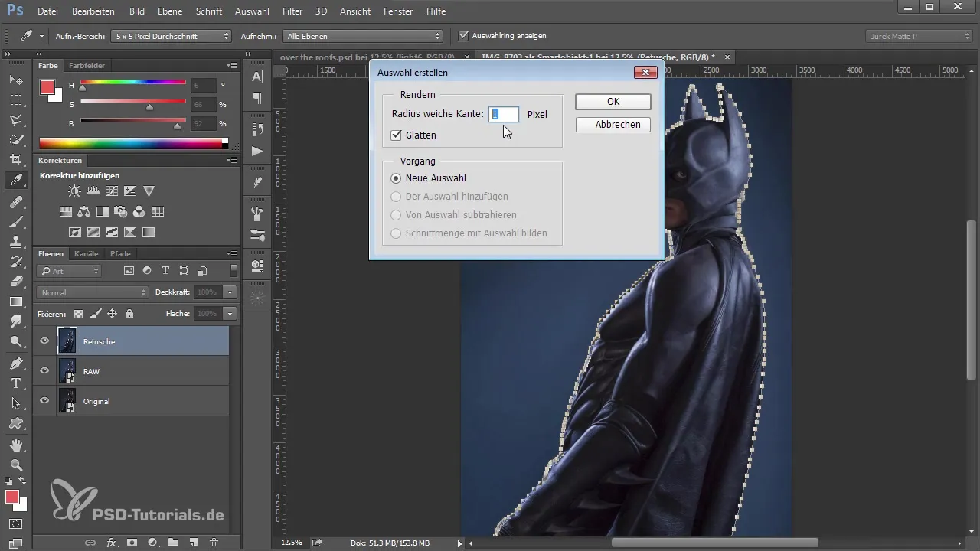Switch to the Kanäle tab
The image size is (980, 551).
coord(87,253)
